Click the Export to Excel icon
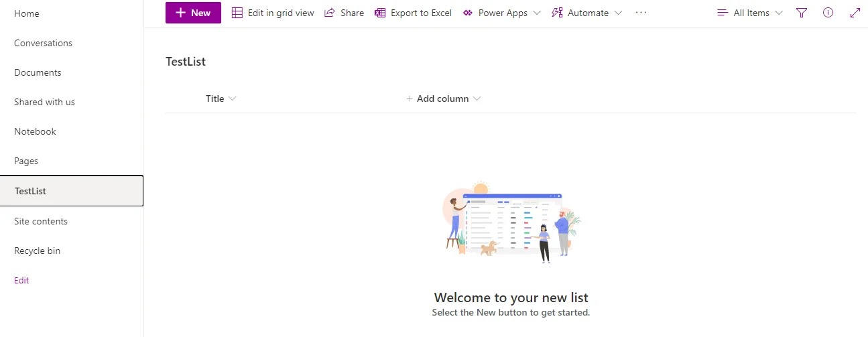 coord(380,13)
